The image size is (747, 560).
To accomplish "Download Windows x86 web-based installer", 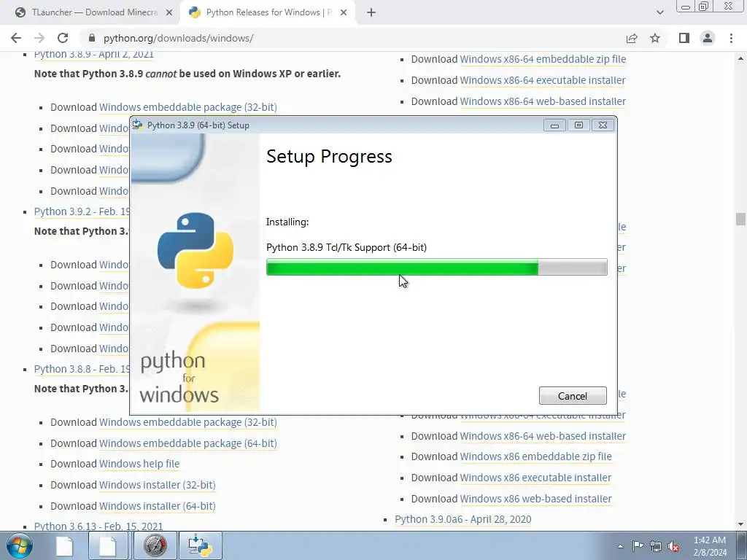I will click(535, 499).
